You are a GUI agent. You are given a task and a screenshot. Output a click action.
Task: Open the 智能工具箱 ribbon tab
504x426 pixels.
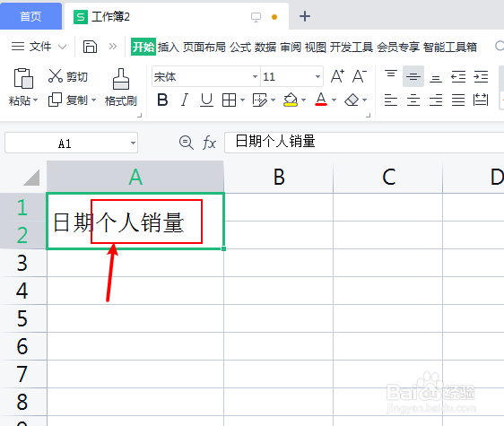(x=450, y=47)
